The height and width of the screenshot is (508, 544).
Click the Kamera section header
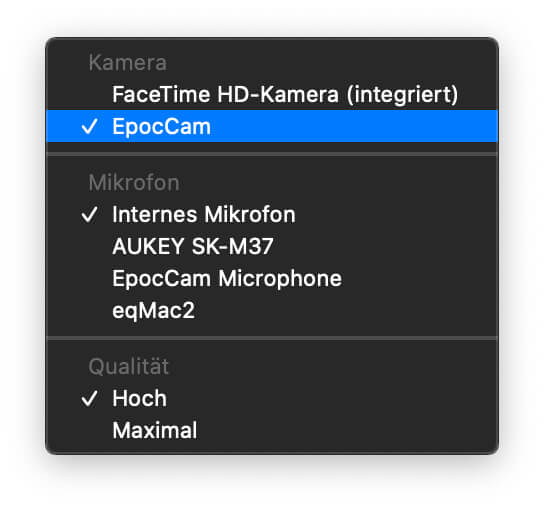coord(128,63)
